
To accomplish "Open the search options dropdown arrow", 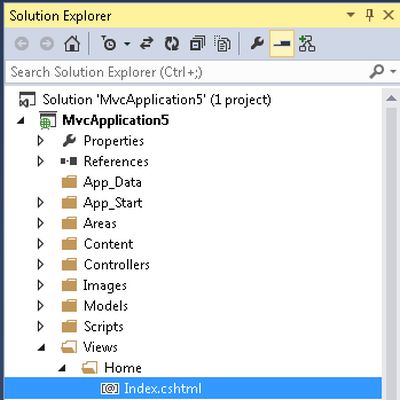I will (393, 71).
